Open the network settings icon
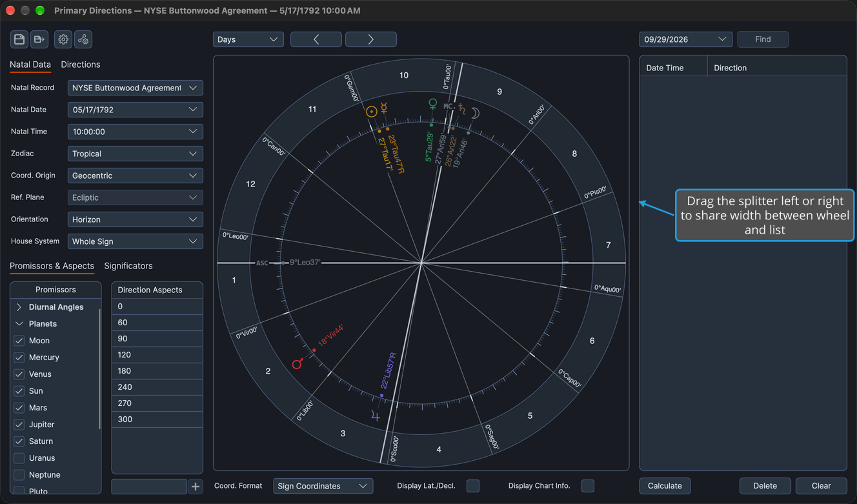The height and width of the screenshot is (504, 857). click(83, 39)
